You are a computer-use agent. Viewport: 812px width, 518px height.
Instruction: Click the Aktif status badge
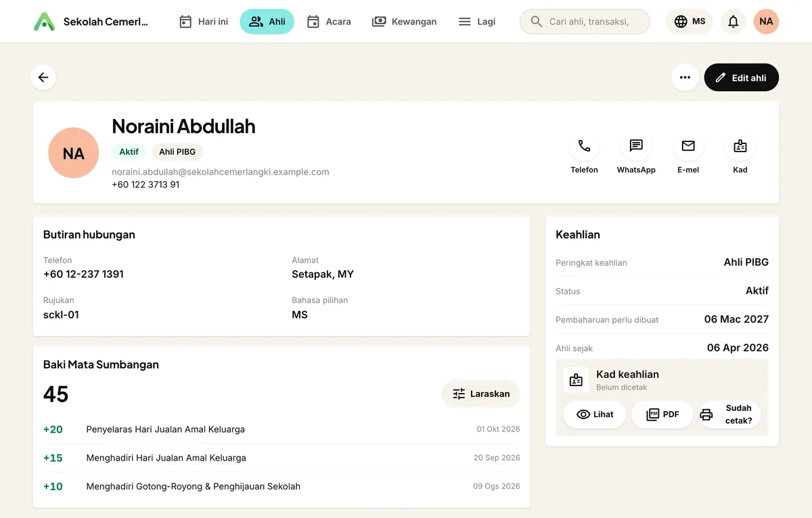pyautogui.click(x=129, y=152)
